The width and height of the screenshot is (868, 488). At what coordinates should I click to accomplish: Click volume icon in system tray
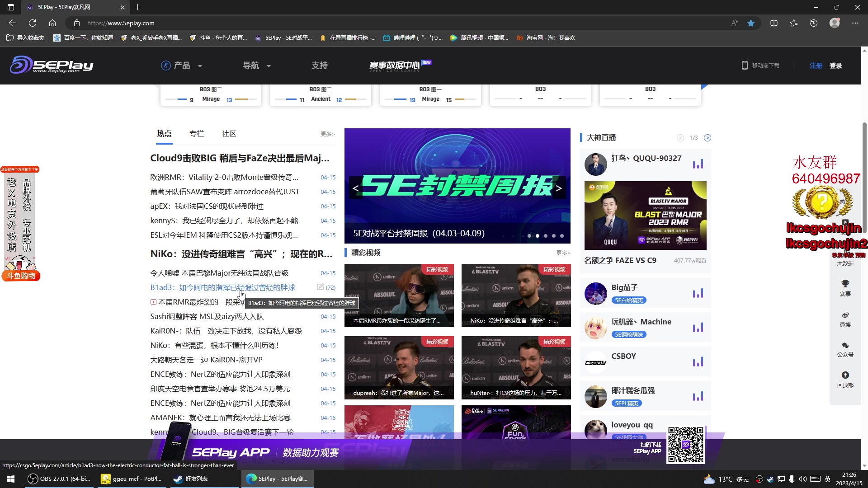point(802,479)
